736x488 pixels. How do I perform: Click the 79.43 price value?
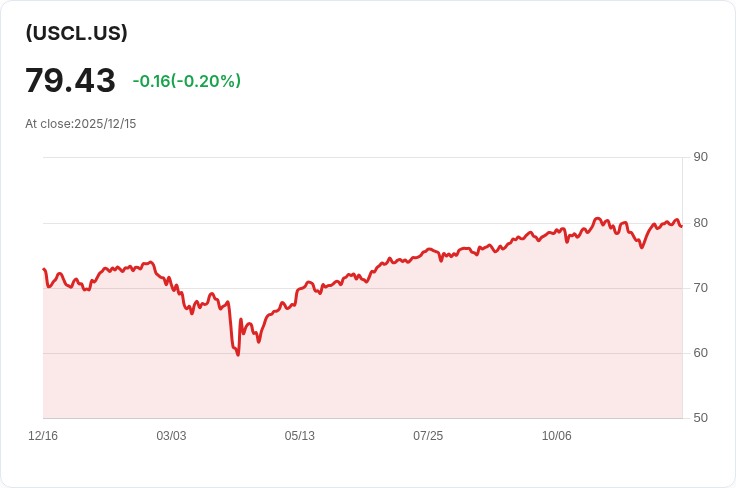coord(70,80)
